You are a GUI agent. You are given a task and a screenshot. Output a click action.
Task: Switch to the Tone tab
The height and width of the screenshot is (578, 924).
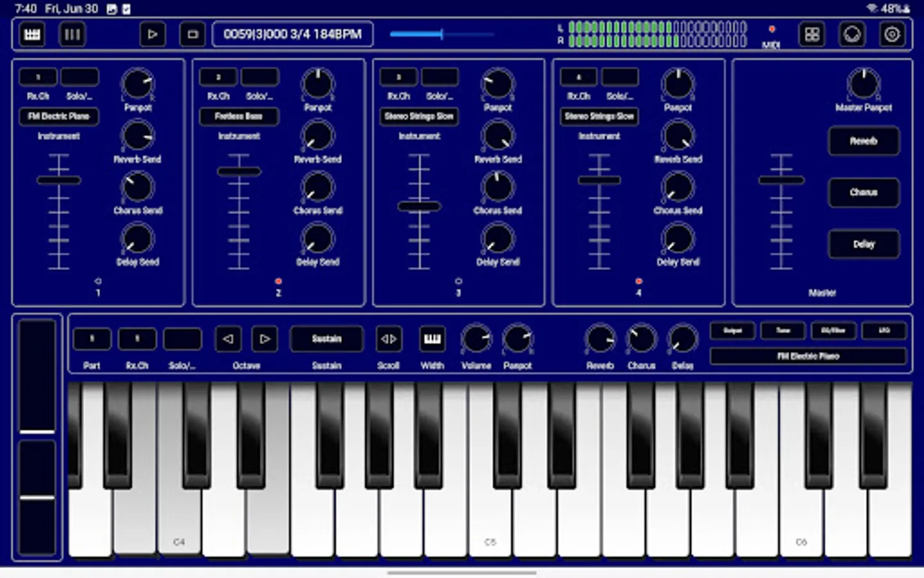(x=783, y=331)
